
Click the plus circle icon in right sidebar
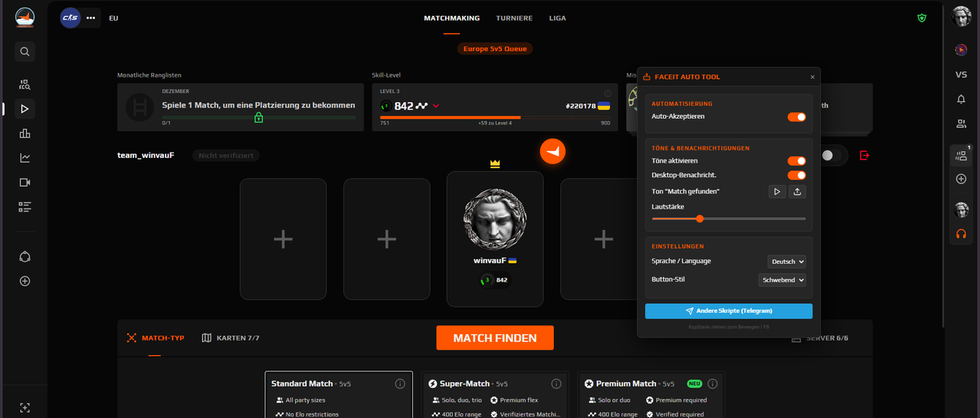tap(961, 179)
